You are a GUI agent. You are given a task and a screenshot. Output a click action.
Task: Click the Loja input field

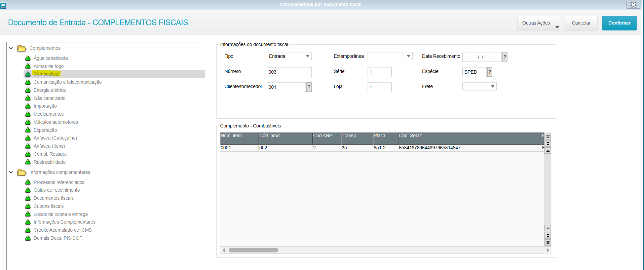pyautogui.click(x=379, y=87)
